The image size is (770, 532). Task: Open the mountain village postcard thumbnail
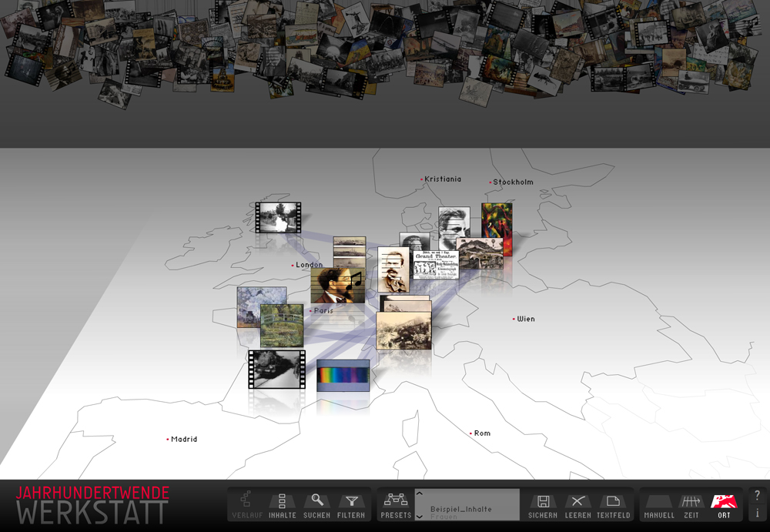pyautogui.click(x=480, y=253)
